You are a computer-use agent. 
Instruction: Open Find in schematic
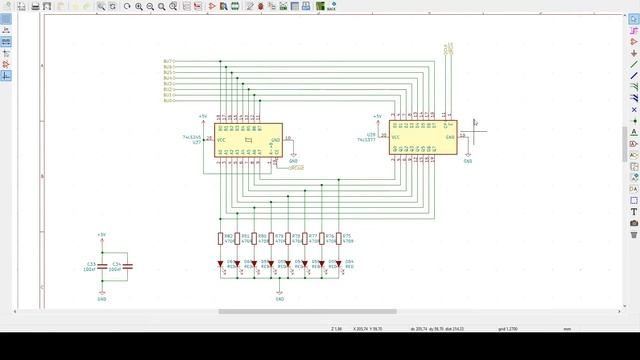pyautogui.click(x=100, y=6)
